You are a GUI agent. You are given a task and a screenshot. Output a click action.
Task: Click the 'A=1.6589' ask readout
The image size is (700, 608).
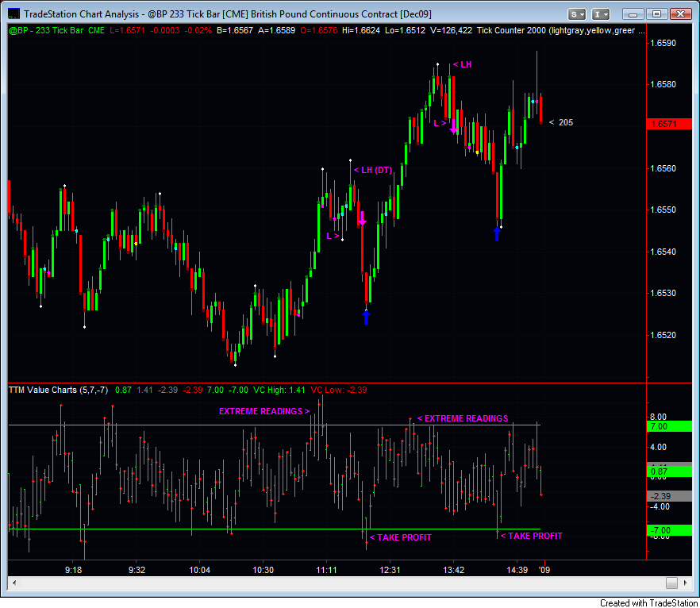pos(277,30)
